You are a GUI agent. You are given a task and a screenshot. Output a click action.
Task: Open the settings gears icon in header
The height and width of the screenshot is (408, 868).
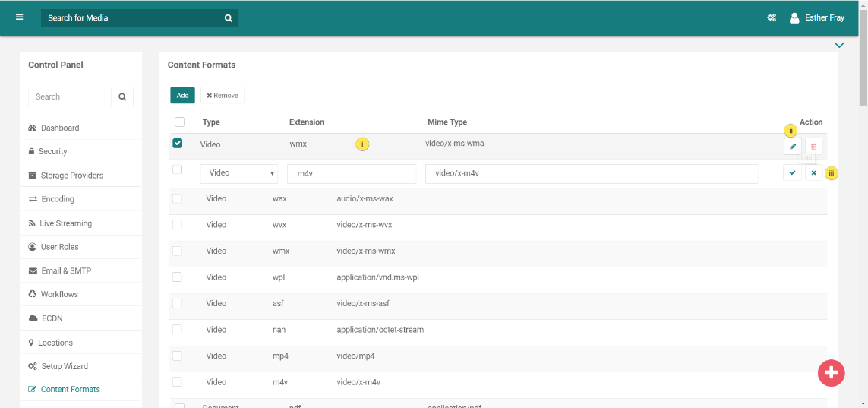click(x=772, y=18)
